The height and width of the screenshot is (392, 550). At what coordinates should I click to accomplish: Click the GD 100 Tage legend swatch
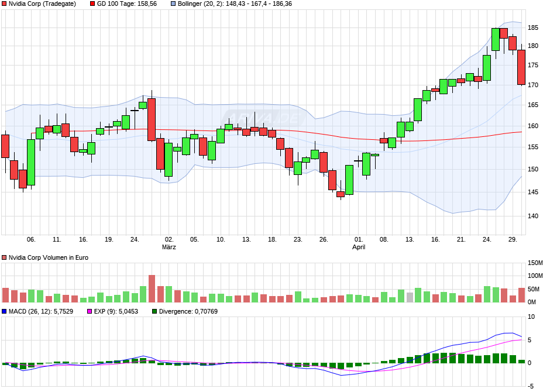(92, 4)
